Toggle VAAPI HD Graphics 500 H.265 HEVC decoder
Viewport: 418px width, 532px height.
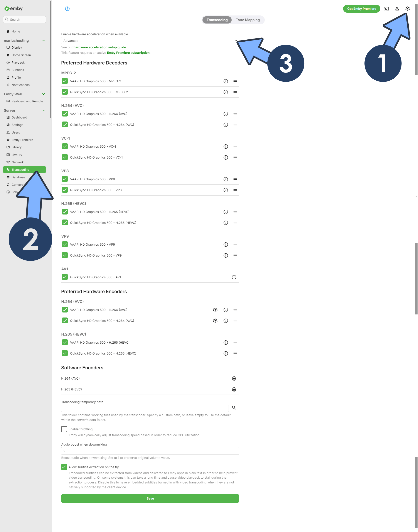click(x=64, y=212)
